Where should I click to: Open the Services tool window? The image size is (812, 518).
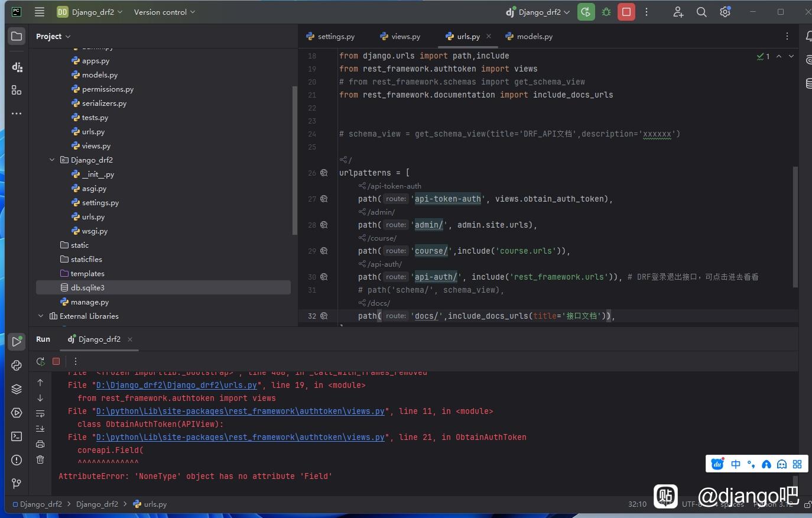tap(17, 413)
